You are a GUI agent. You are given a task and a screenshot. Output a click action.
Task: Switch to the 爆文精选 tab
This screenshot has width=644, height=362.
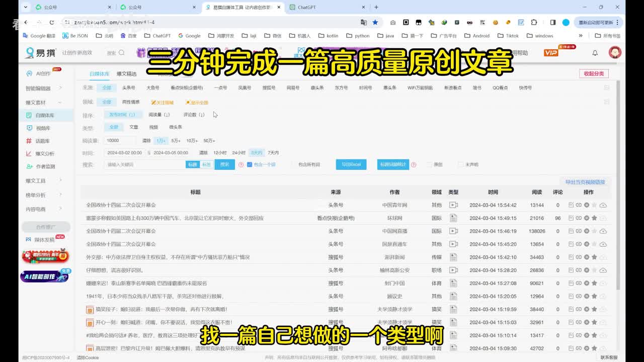coord(126,74)
